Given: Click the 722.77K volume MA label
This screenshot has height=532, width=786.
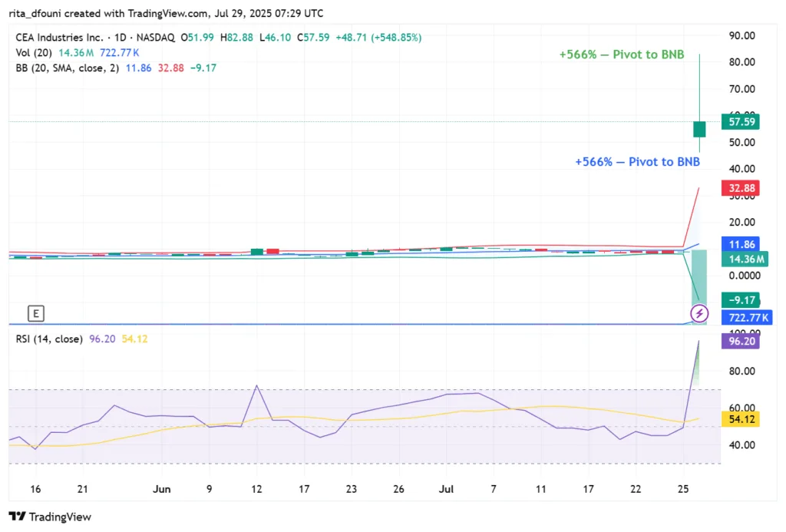Looking at the screenshot, I should pyautogui.click(x=747, y=317).
